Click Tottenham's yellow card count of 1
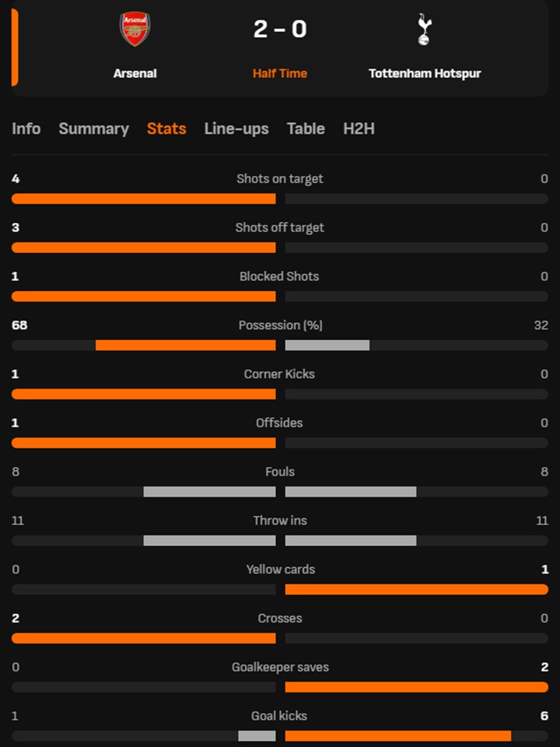 (x=544, y=570)
